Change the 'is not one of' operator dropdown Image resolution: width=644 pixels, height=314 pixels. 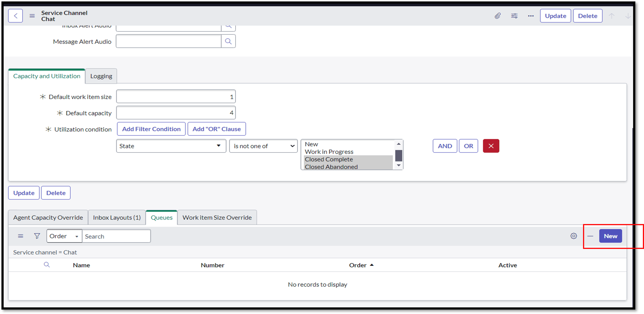tap(263, 146)
